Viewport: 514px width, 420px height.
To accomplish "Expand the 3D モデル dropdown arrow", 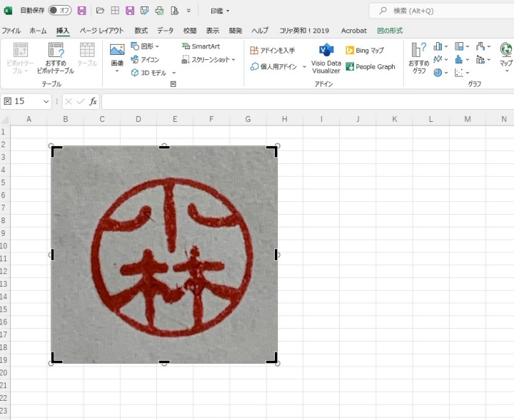I will (x=174, y=73).
